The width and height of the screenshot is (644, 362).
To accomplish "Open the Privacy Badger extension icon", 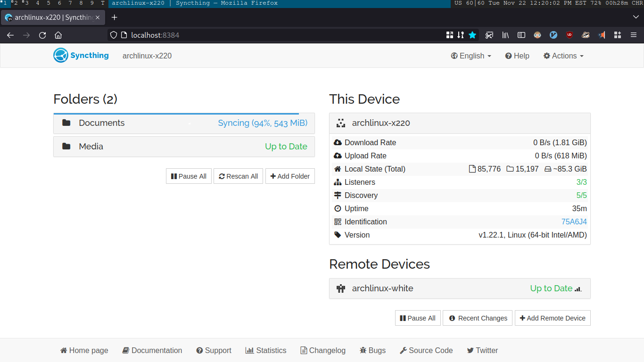I will click(586, 35).
